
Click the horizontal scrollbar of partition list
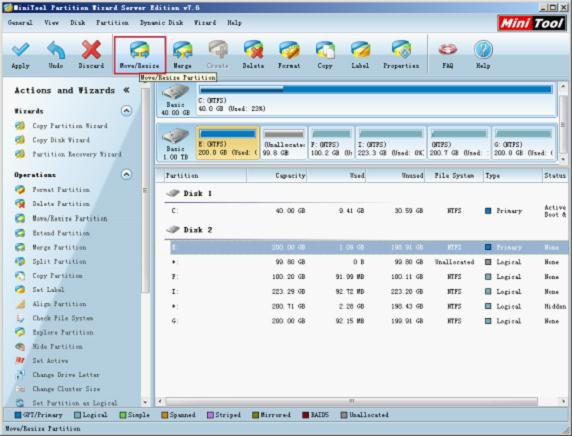[x=352, y=401]
